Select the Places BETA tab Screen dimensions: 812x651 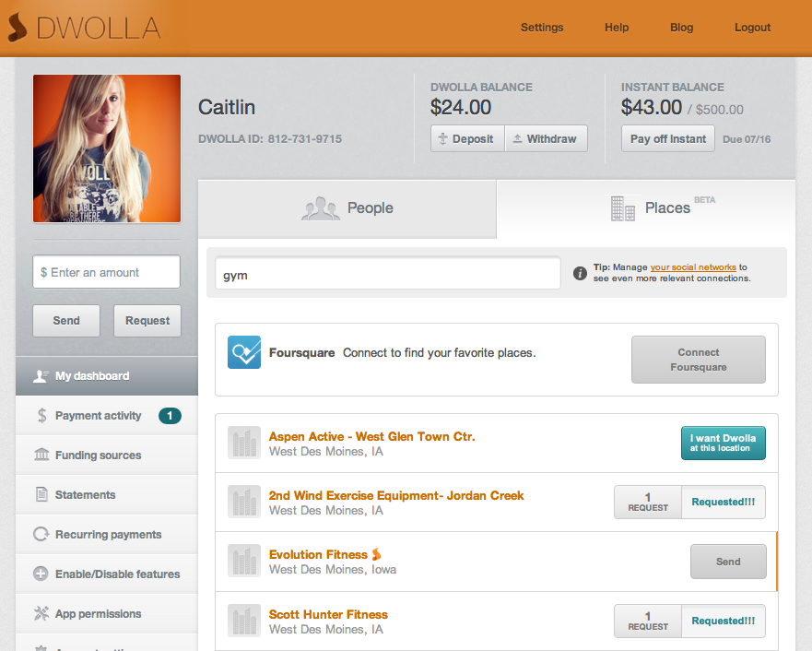[x=646, y=208]
